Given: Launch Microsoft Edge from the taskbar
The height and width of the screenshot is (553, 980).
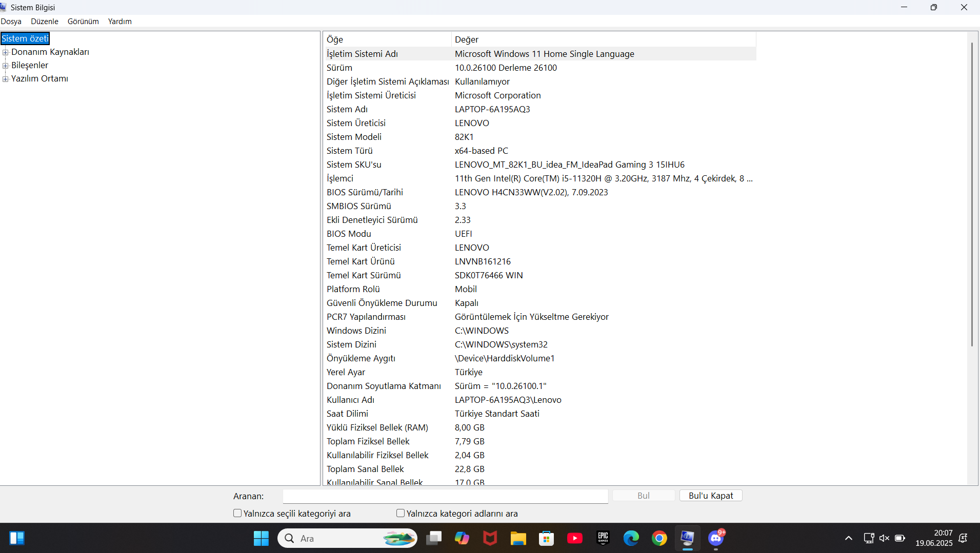Looking at the screenshot, I should [x=631, y=538].
